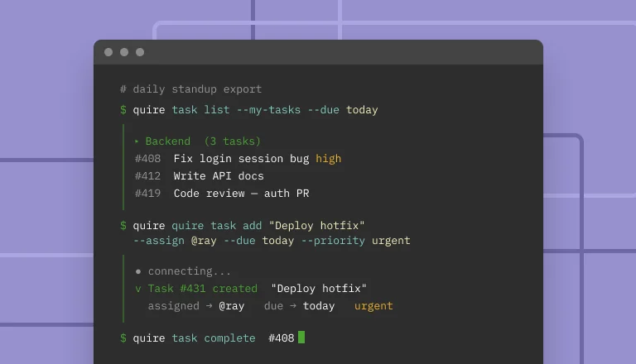Click the 'due → today' output
636x364 pixels.
[x=299, y=305]
